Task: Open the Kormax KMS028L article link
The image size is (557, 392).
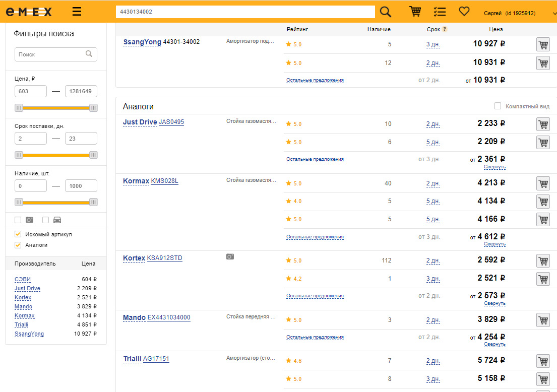Action: point(164,181)
